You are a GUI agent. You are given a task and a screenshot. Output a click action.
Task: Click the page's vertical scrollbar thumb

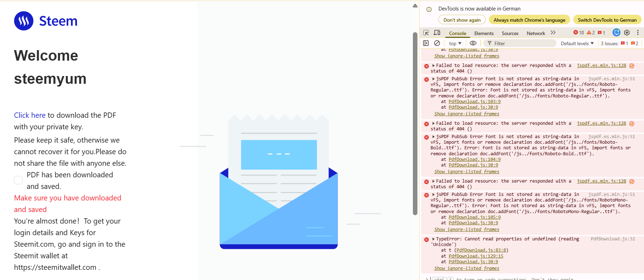tap(415, 123)
